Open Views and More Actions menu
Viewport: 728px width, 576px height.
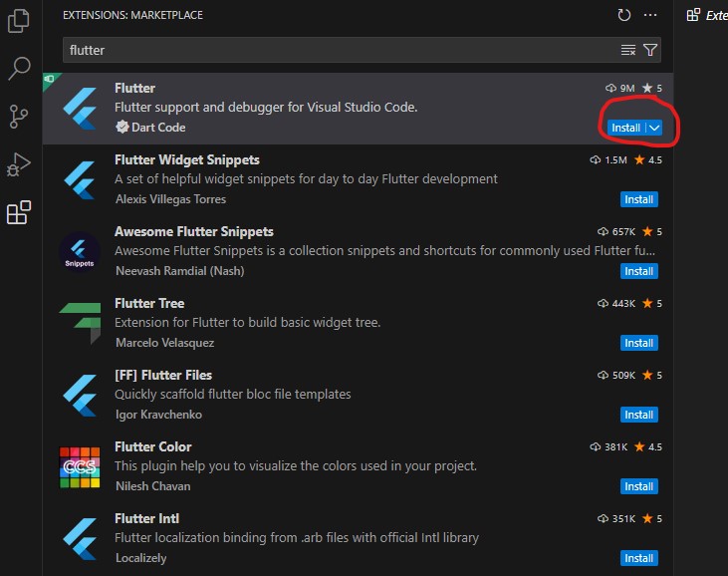(650, 15)
